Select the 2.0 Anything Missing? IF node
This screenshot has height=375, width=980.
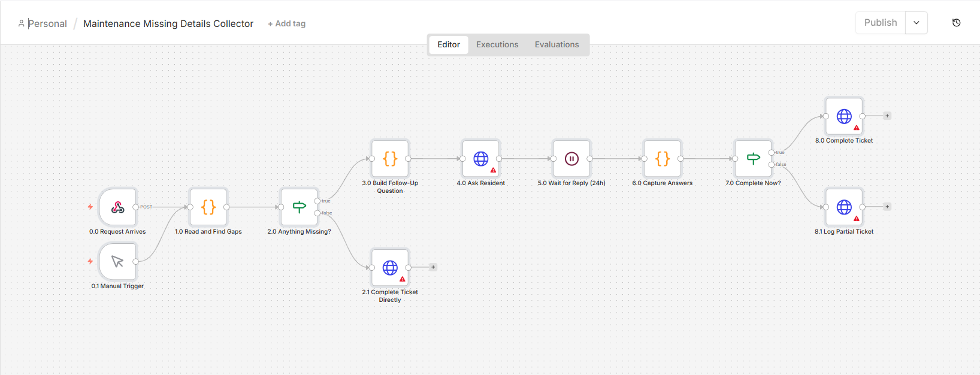click(x=300, y=207)
